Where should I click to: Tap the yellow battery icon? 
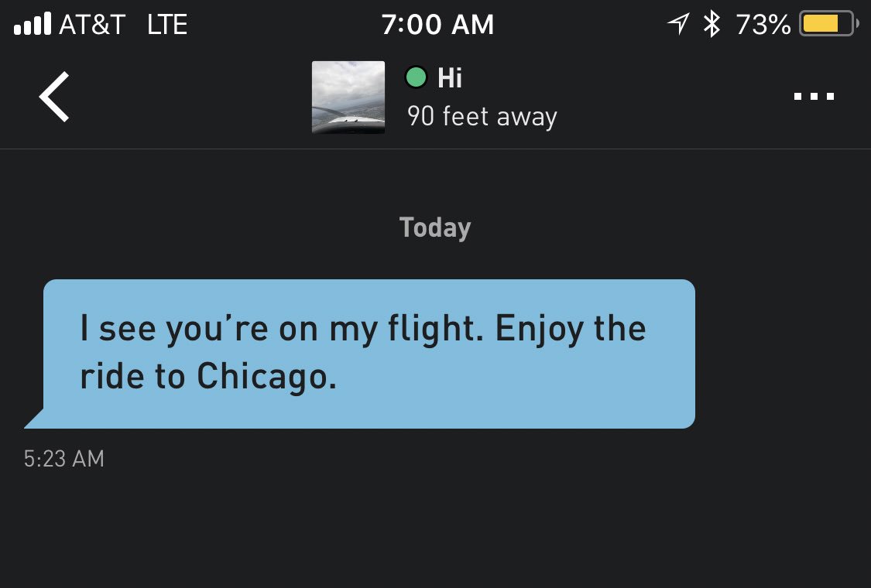pos(827,24)
